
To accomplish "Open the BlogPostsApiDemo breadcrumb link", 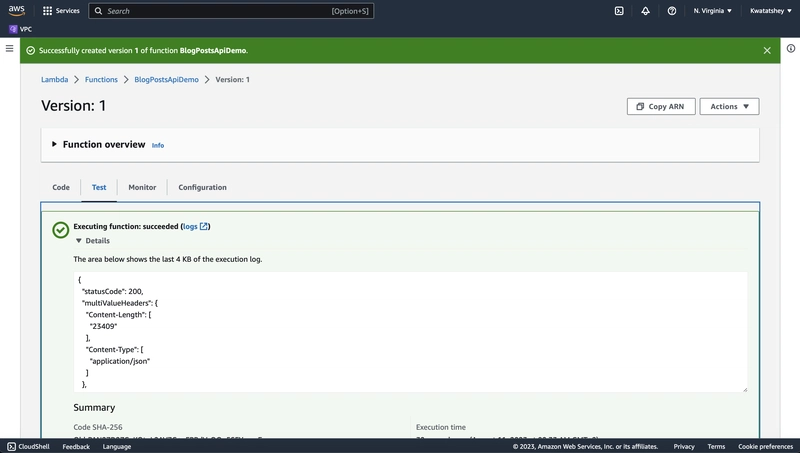I will pos(166,80).
